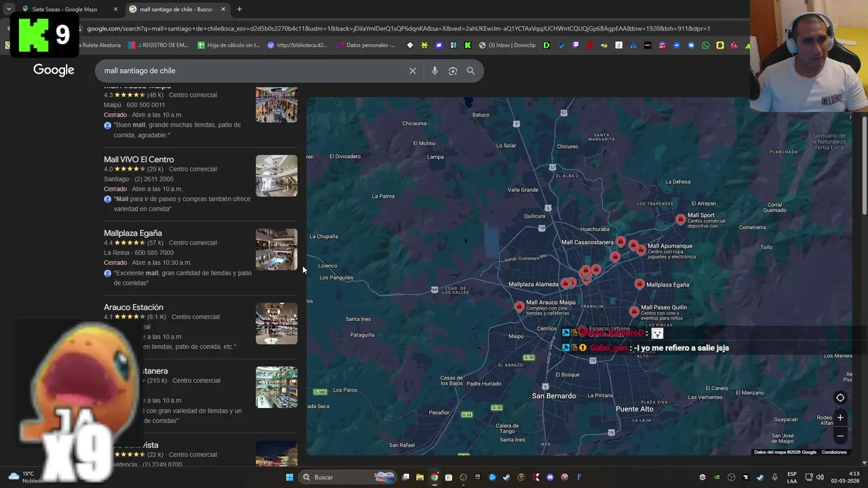The image size is (868, 488).
Task: Click Mall Apumanque map label
Action: point(670,246)
